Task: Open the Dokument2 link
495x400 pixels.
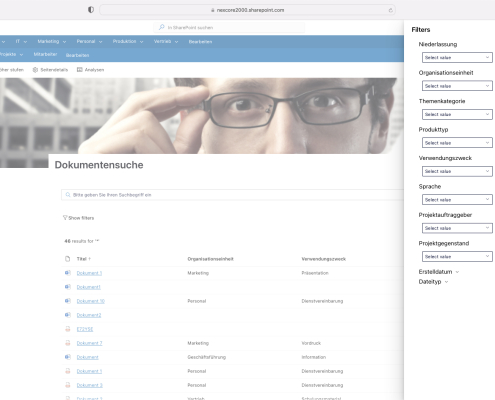Action: click(89, 315)
